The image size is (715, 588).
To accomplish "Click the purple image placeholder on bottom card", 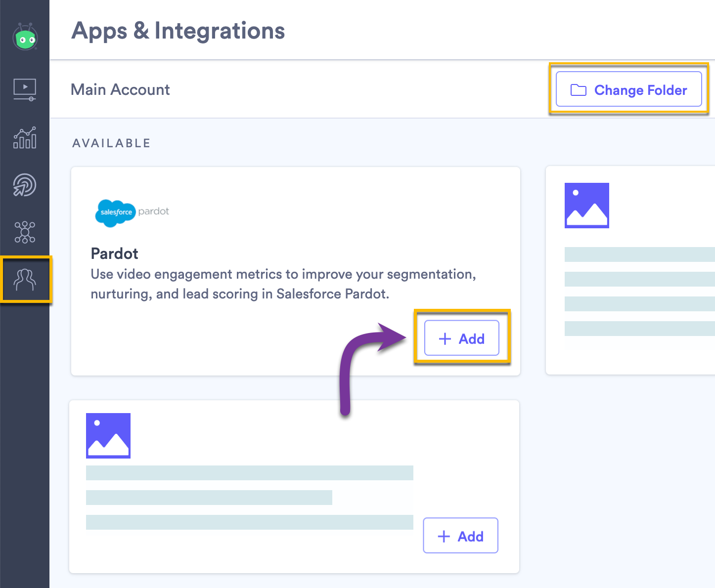I will 108,435.
